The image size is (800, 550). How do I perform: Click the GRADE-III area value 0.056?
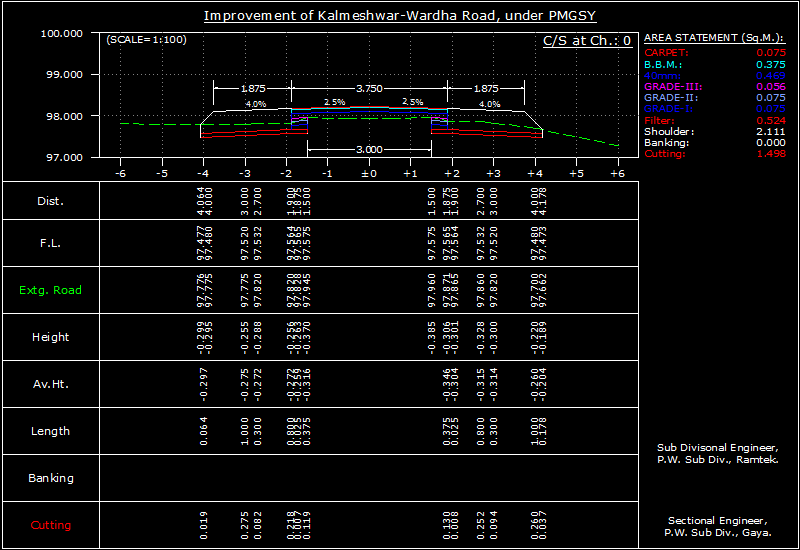coord(770,87)
